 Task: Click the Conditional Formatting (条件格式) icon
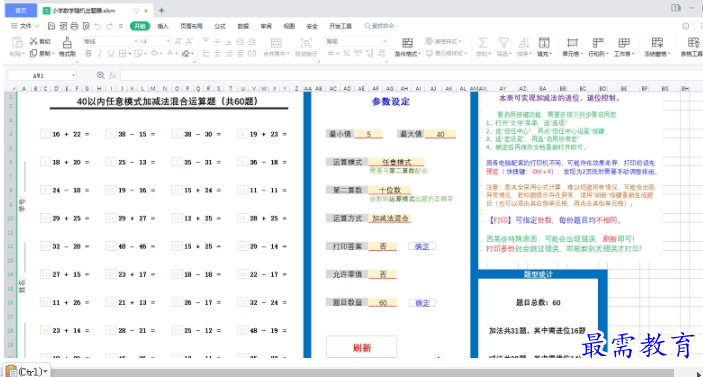tap(407, 43)
